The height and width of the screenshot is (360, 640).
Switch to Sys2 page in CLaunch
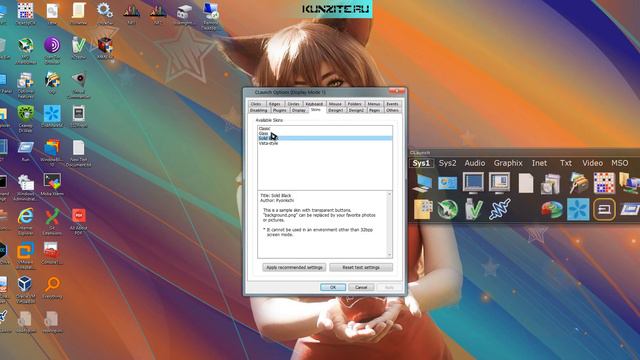[x=447, y=163]
